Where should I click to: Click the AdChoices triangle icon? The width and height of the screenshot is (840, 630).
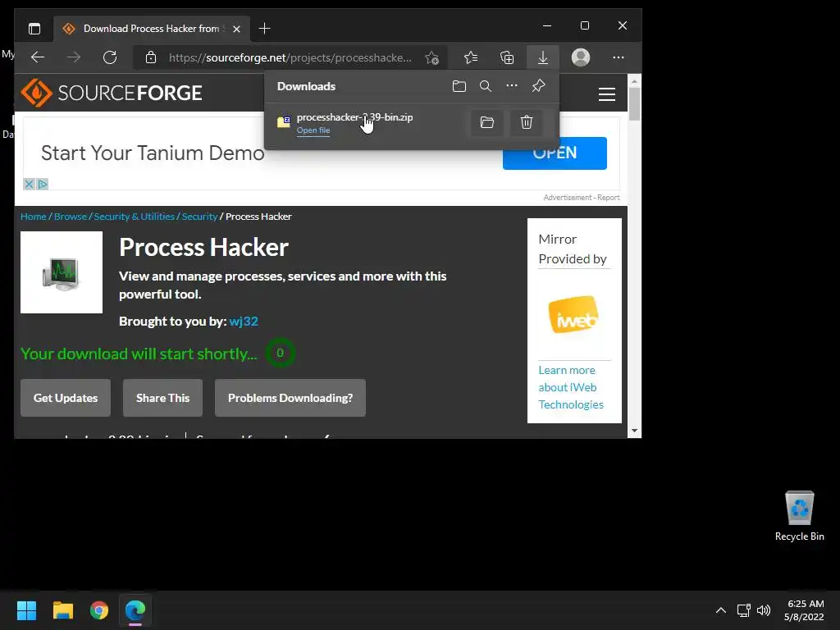click(x=43, y=185)
